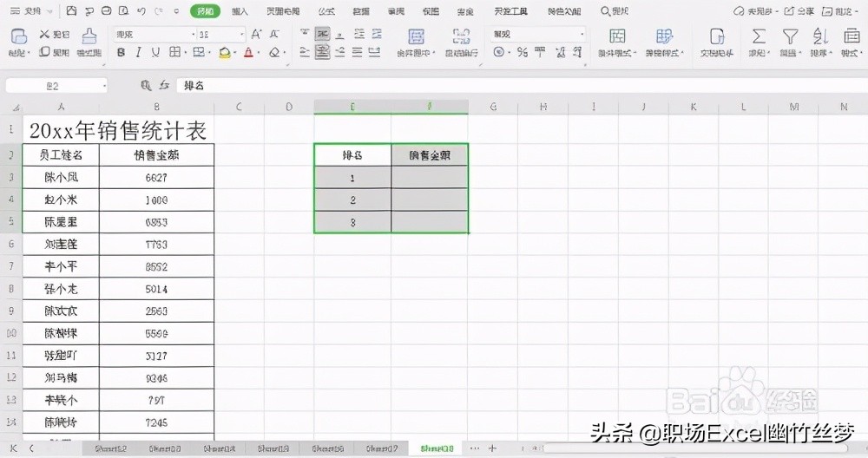Viewport: 868px width, 458px height.
Task: Select the Sheet17 sheet tab
Action: coord(381,448)
